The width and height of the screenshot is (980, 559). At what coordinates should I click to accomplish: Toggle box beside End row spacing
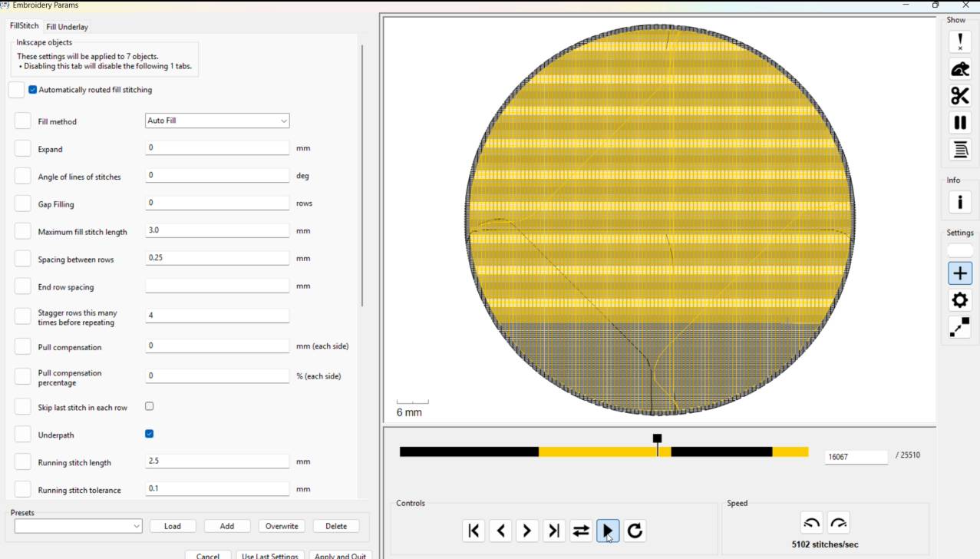tap(23, 287)
